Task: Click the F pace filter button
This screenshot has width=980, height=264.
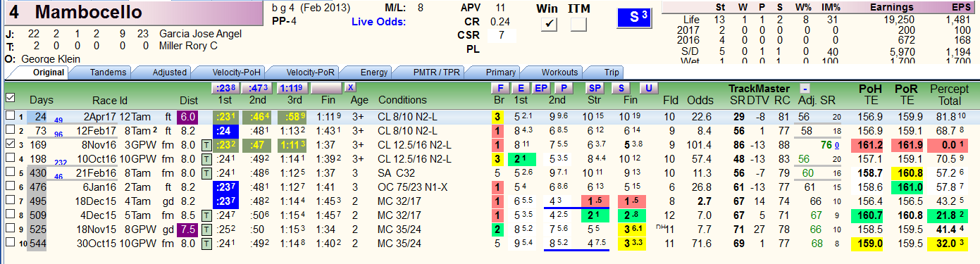Action: click(500, 88)
